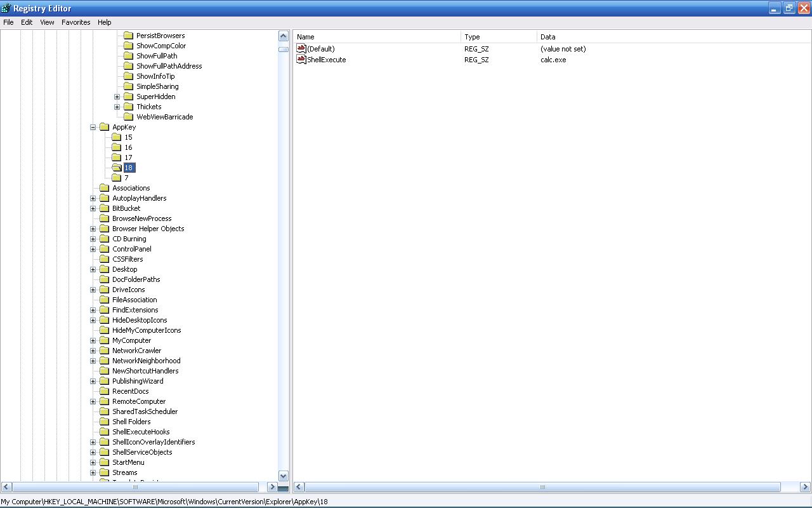
Task: Click the SharedTaskScheduler folder icon
Action: pyautogui.click(x=105, y=411)
